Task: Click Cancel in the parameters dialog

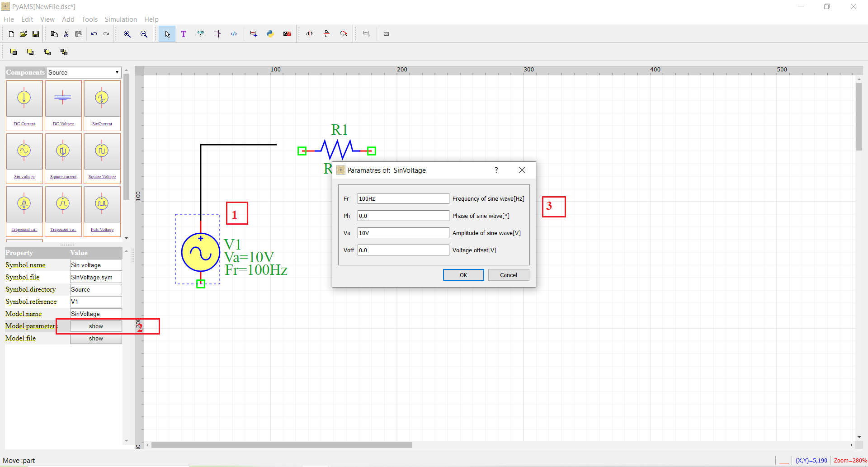Action: [509, 275]
